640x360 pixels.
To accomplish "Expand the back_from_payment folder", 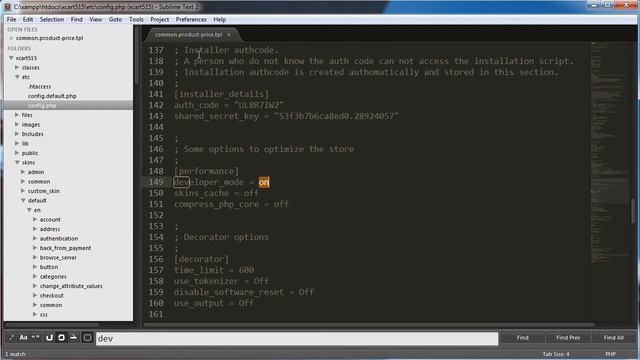I will (x=35, y=248).
